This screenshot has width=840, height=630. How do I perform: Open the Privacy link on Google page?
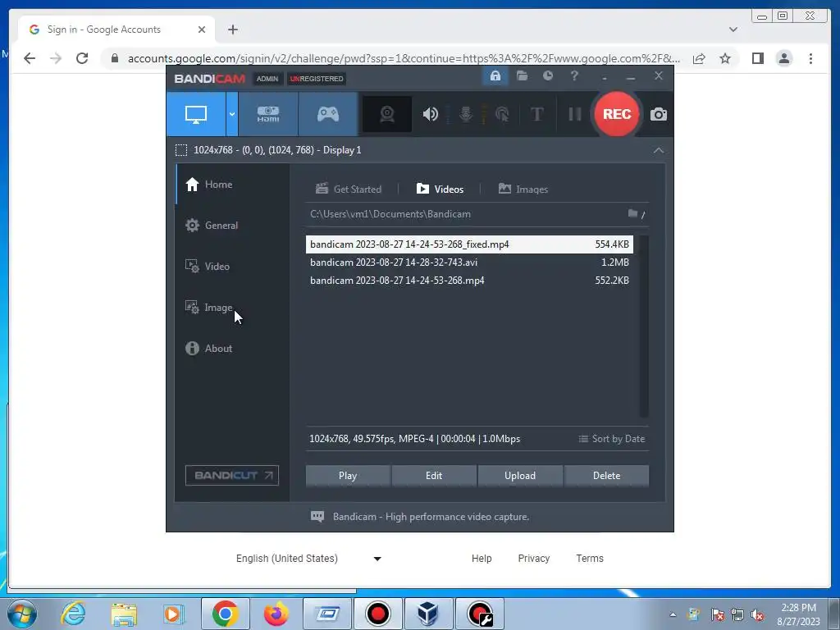coord(533,558)
